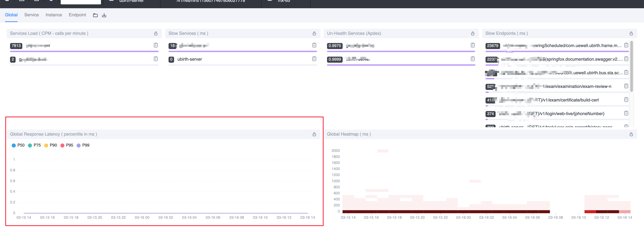Open the mx-65 instance selector

pos(284,2)
